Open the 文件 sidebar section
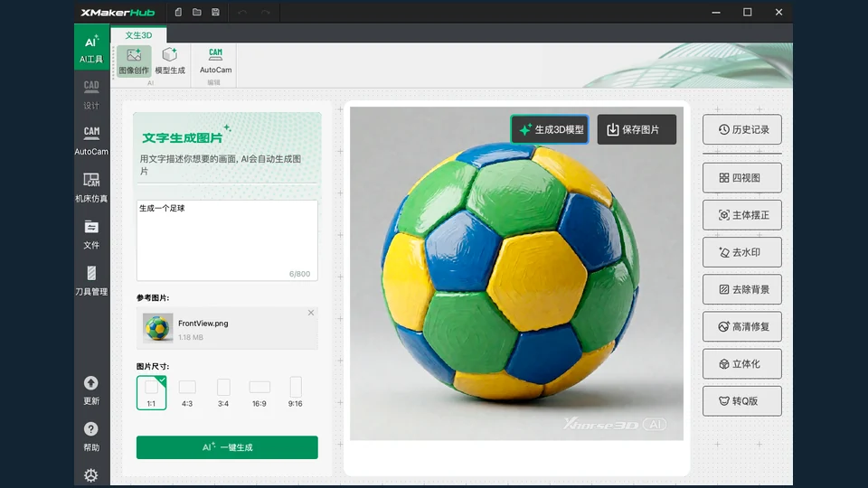This screenshot has width=868, height=488. 91,234
